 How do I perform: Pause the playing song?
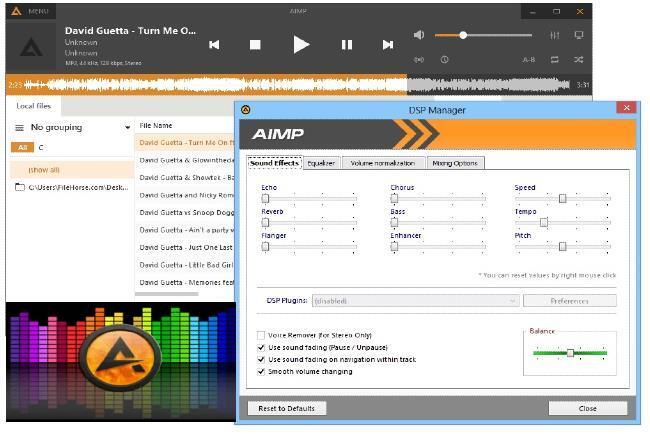347,44
